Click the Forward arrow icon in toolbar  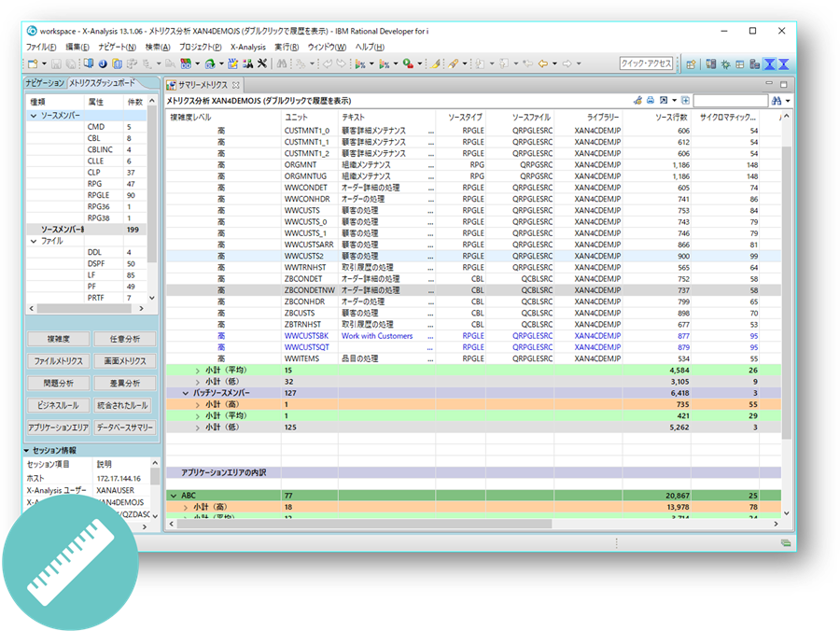coord(567,63)
